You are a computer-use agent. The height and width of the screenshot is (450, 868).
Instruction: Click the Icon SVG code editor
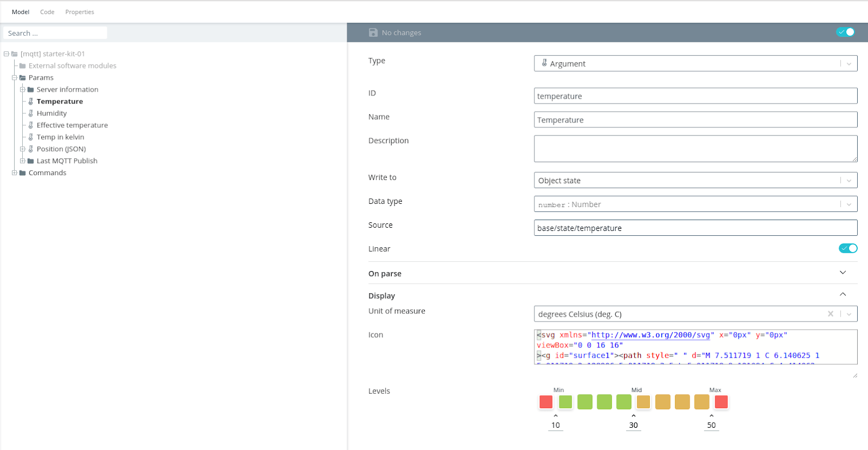coord(695,347)
